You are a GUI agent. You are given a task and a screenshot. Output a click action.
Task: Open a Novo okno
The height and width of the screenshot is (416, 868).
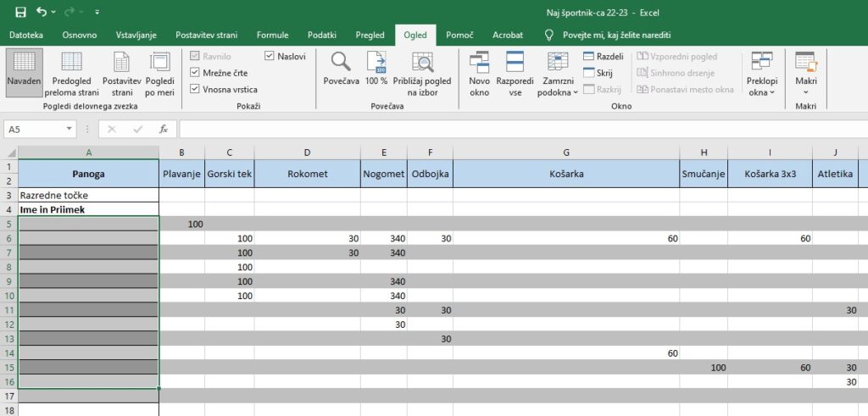(480, 73)
